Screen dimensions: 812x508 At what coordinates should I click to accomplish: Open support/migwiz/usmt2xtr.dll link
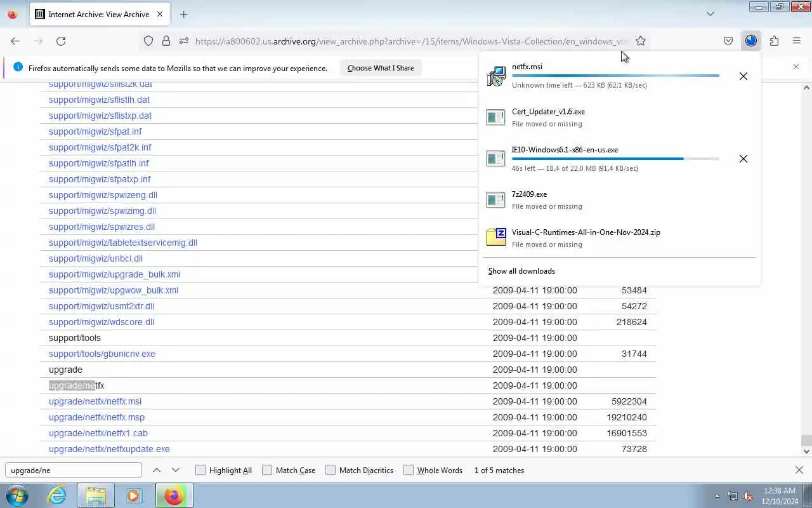[101, 306]
